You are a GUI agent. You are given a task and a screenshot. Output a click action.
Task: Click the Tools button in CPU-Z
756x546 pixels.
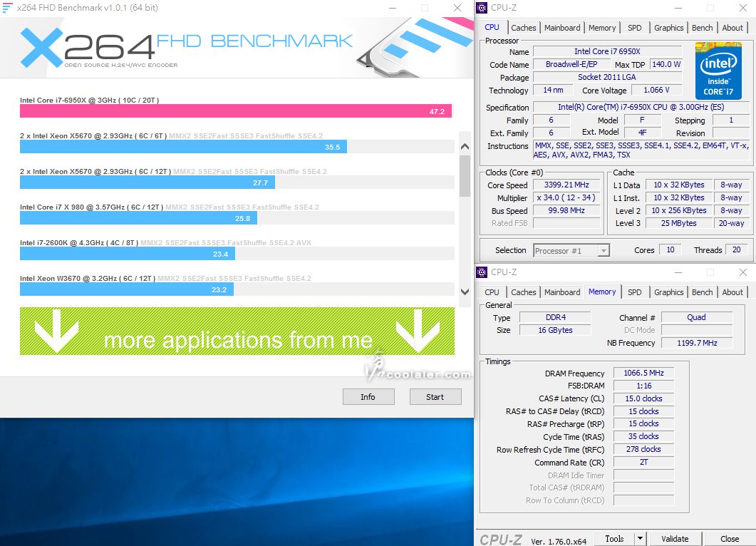[x=613, y=538]
